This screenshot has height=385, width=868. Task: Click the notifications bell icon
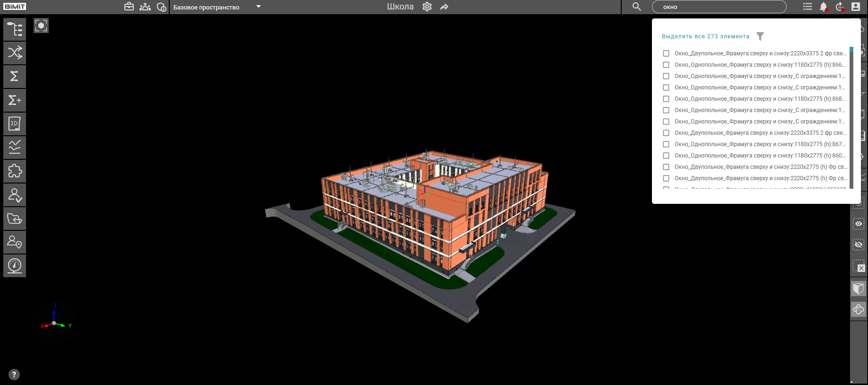[823, 7]
